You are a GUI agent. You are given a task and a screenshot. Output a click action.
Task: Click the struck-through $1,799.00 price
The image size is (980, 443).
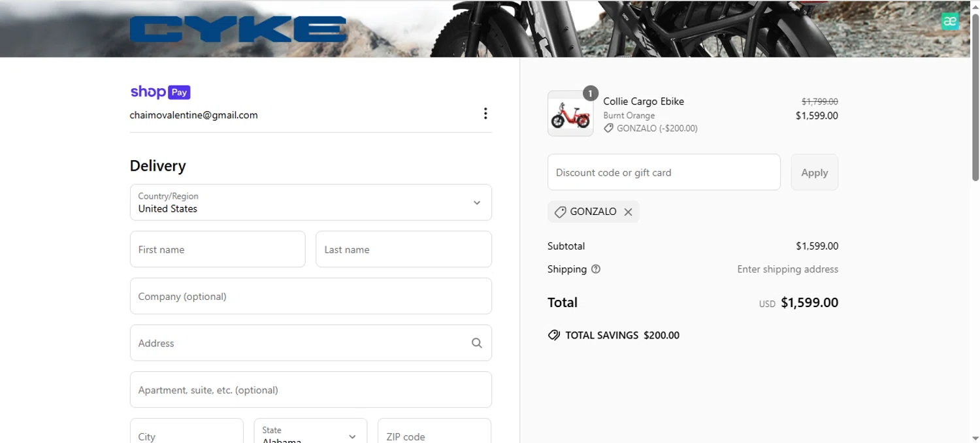820,102
